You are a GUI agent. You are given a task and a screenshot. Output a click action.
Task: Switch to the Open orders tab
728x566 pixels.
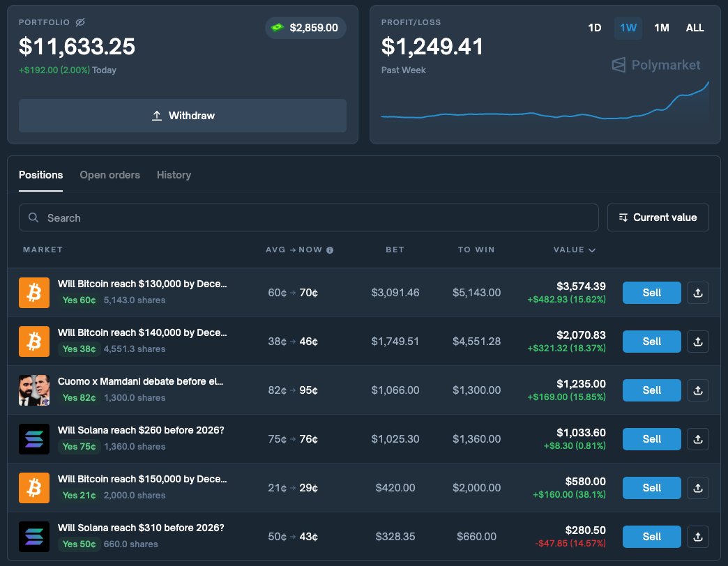click(109, 175)
